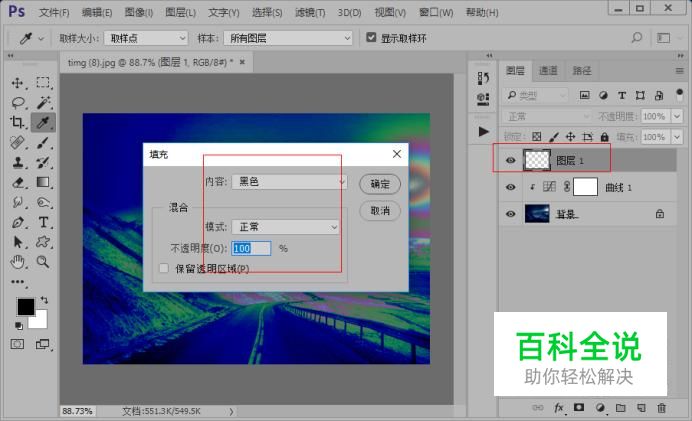
Task: Select the Path Selection tool
Action: pyautogui.click(x=18, y=242)
